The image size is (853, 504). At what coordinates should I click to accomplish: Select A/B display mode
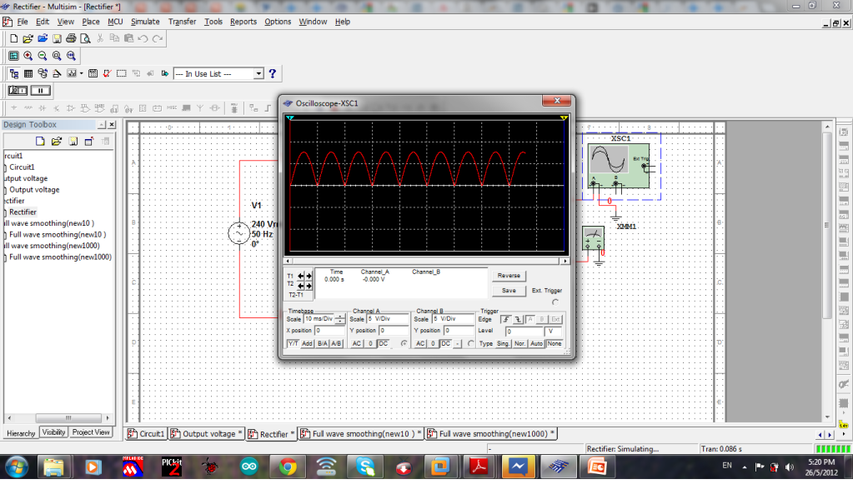[x=337, y=343]
